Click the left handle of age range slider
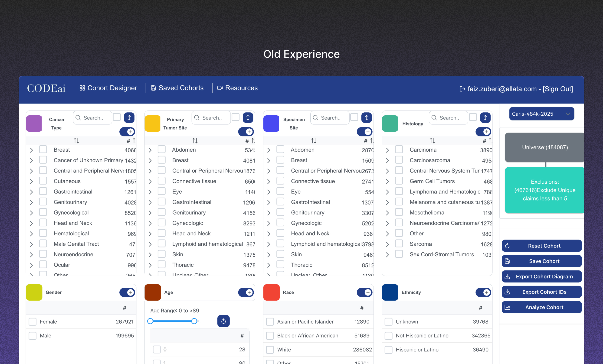The height and width of the screenshot is (364, 603). tap(150, 321)
